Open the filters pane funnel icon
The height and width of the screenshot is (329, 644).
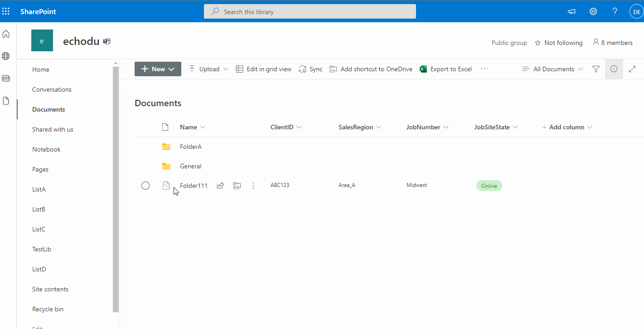596,69
